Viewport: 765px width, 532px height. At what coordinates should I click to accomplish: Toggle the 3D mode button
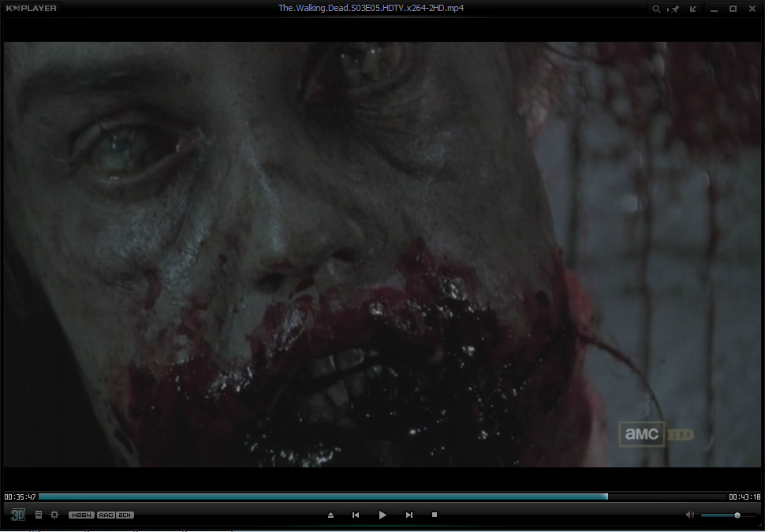[18, 515]
